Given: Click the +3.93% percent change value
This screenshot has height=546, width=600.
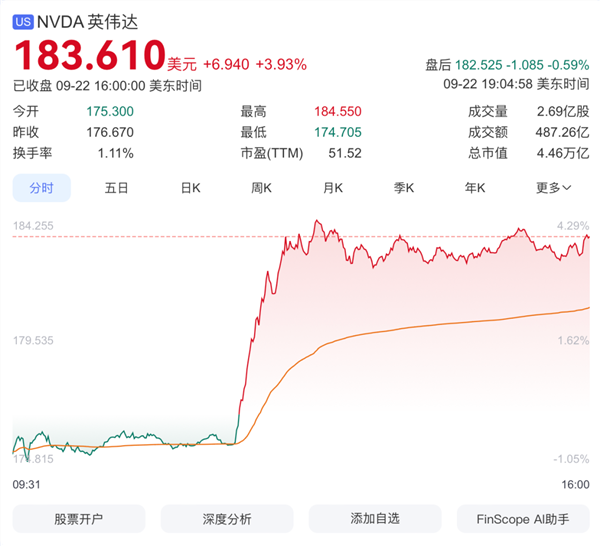Looking at the screenshot, I should pos(281,64).
